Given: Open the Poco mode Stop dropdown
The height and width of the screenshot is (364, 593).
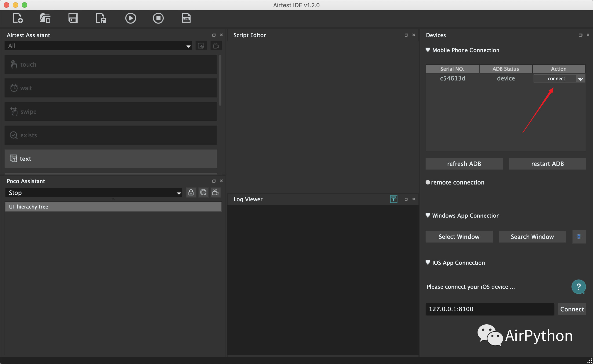Looking at the screenshot, I should click(x=93, y=193).
